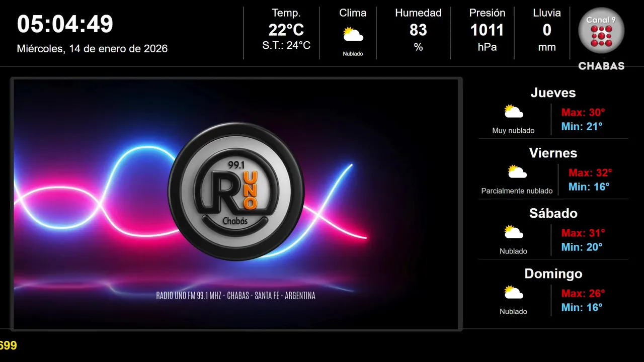Click the CHABAS text below the logo

point(601,66)
